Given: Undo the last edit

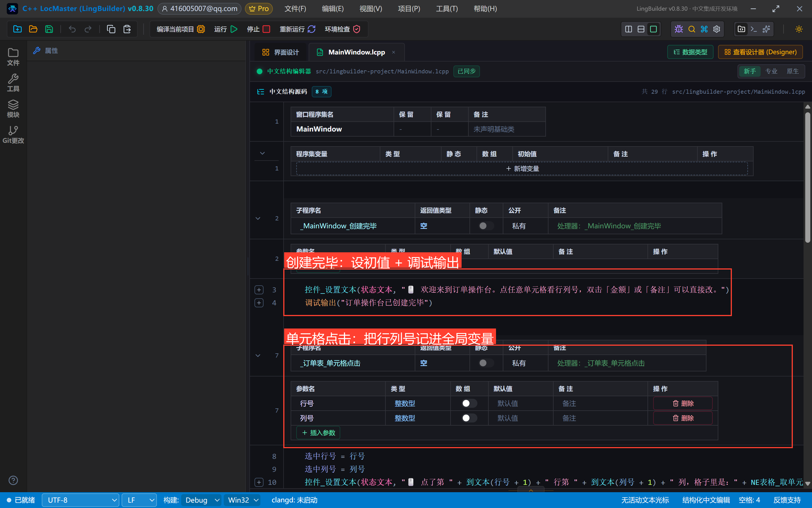Looking at the screenshot, I should coord(72,29).
